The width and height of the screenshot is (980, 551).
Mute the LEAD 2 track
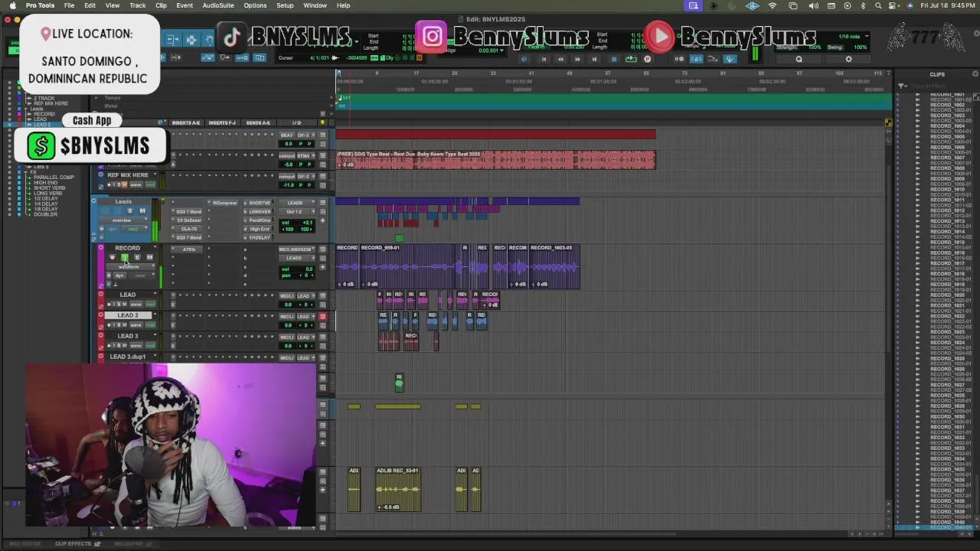click(x=124, y=324)
